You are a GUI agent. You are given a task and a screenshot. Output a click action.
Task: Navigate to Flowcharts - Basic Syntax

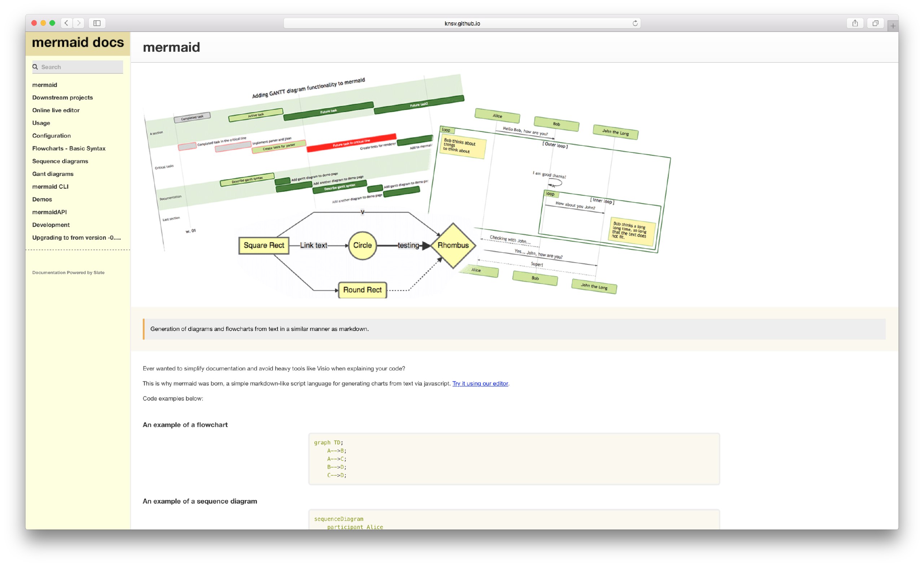click(69, 148)
